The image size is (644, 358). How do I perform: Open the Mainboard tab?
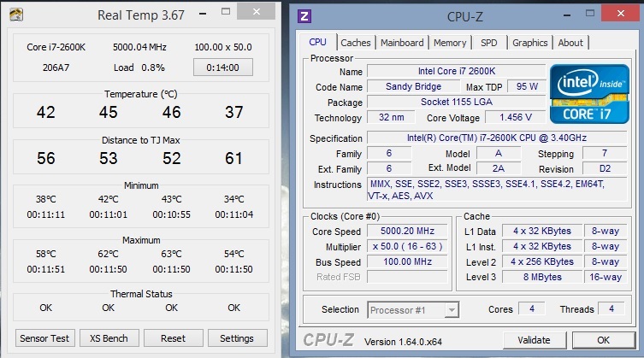(402, 43)
